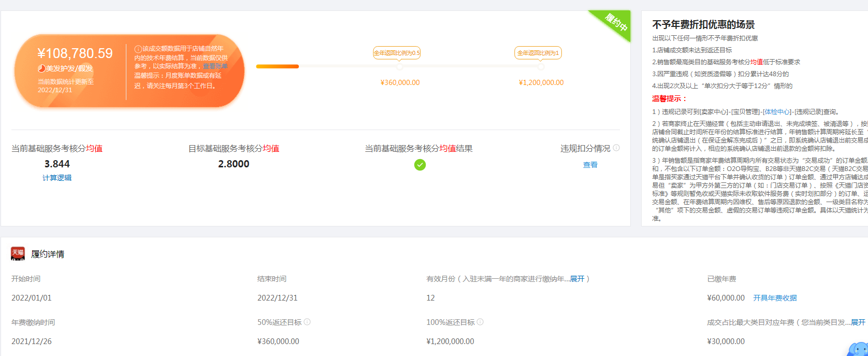This screenshot has width=868, height=356.
Task: Click the 已缴年费 amount ¥60,000.00
Action: pyautogui.click(x=726, y=298)
